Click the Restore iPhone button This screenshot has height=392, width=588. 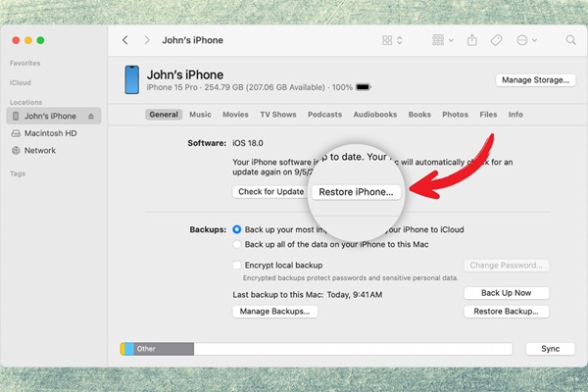(356, 192)
